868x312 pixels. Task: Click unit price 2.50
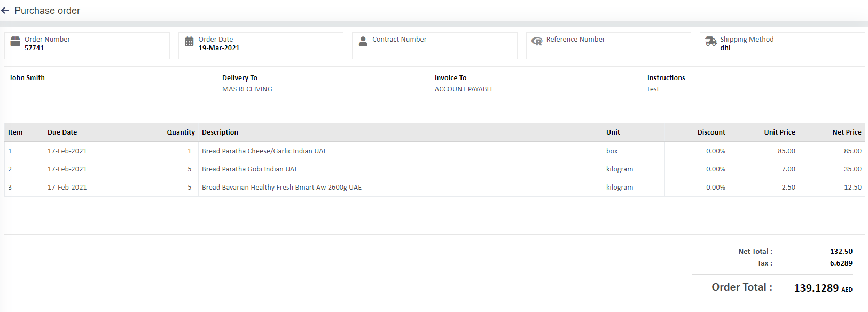pos(788,188)
